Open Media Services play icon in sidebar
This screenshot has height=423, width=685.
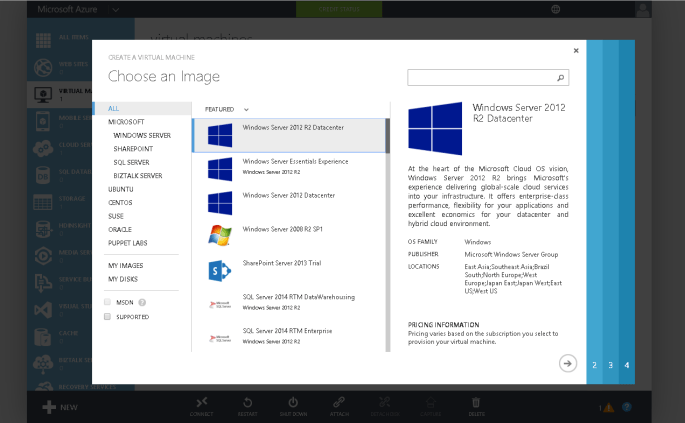point(43,256)
